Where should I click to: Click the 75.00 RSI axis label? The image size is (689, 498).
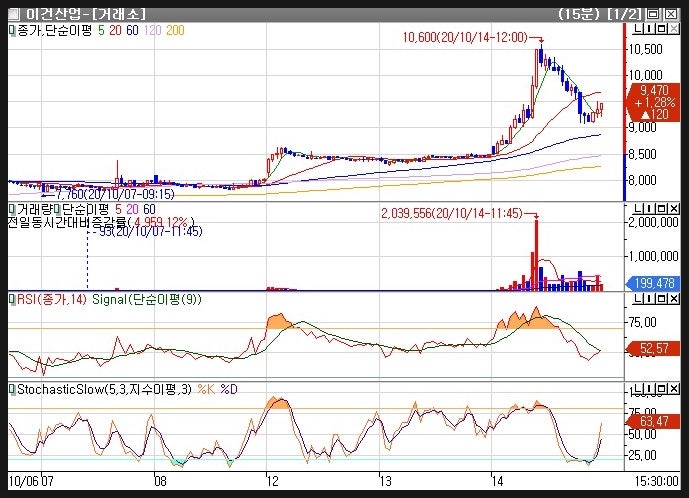pos(643,323)
